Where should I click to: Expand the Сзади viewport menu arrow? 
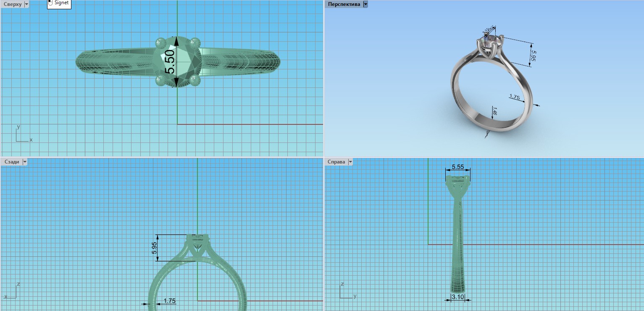pos(24,162)
